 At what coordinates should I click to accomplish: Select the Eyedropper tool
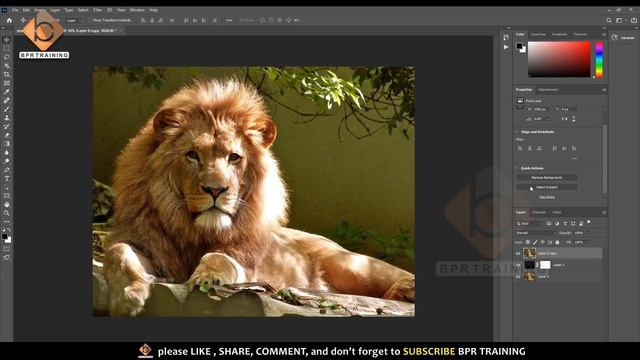click(x=7, y=92)
